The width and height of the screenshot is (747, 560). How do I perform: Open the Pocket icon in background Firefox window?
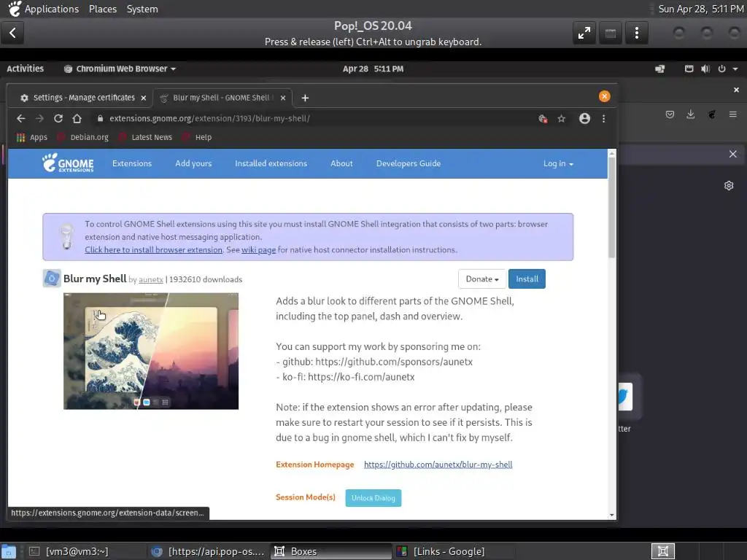point(670,114)
